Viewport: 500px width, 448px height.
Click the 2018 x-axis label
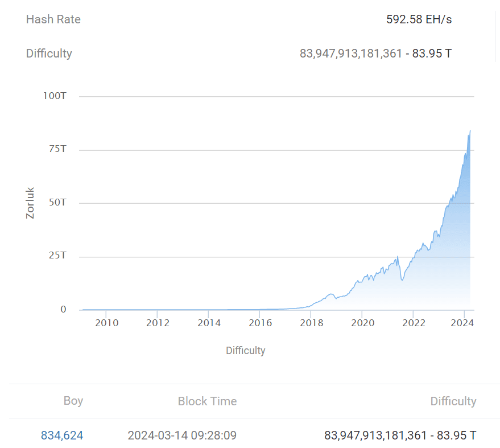311,323
